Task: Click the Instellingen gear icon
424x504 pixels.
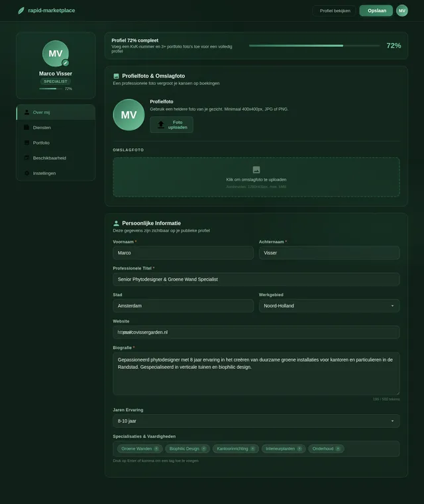Action: [x=26, y=174]
